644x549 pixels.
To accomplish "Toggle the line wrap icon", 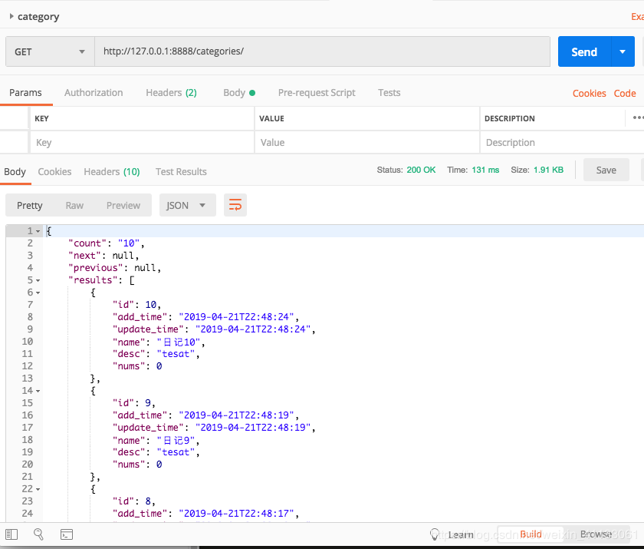I will 235,204.
